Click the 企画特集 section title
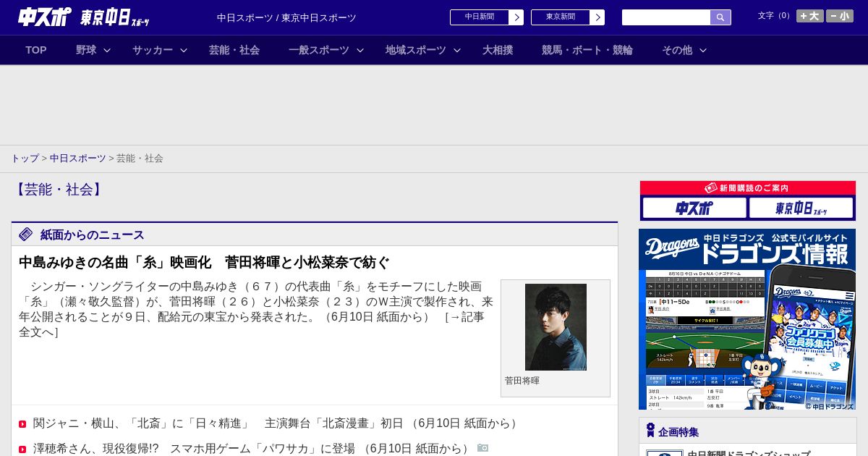 (x=678, y=432)
